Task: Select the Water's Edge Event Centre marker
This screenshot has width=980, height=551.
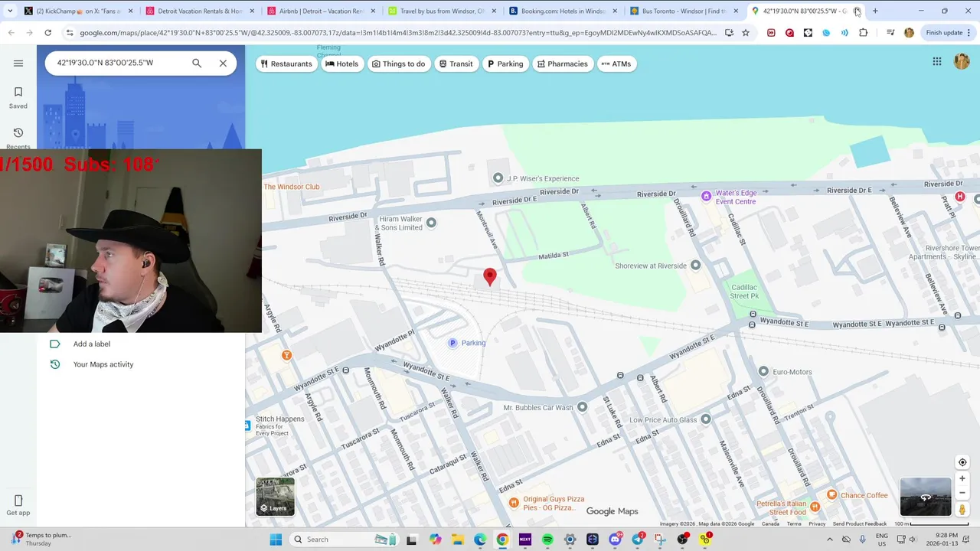Action: point(706,197)
